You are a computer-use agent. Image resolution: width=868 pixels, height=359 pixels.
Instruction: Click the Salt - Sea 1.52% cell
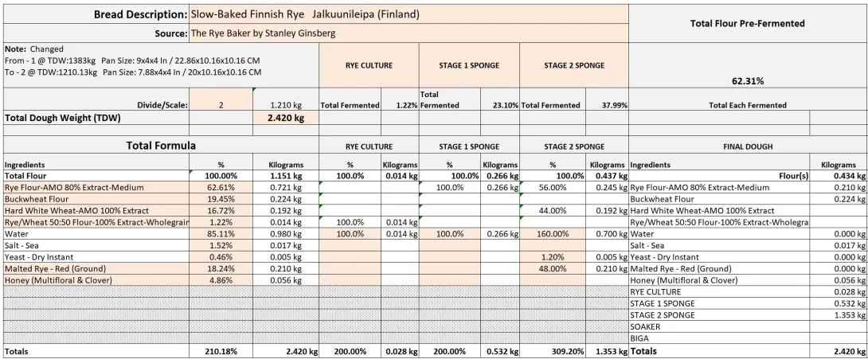[221, 246]
